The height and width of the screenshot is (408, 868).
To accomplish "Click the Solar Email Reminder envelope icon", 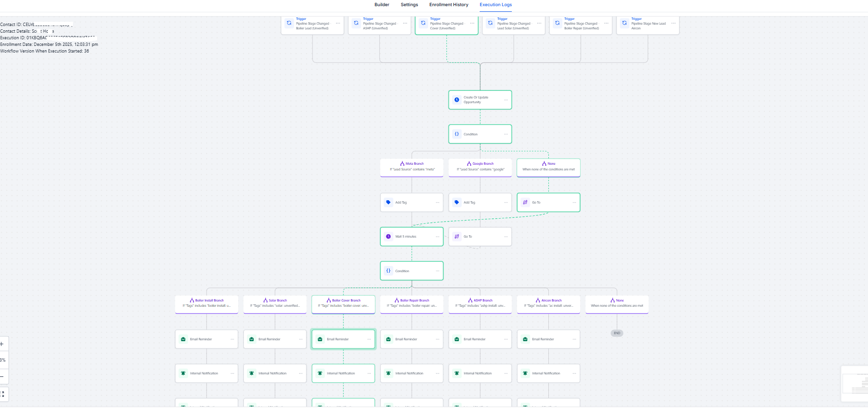I will (x=251, y=339).
